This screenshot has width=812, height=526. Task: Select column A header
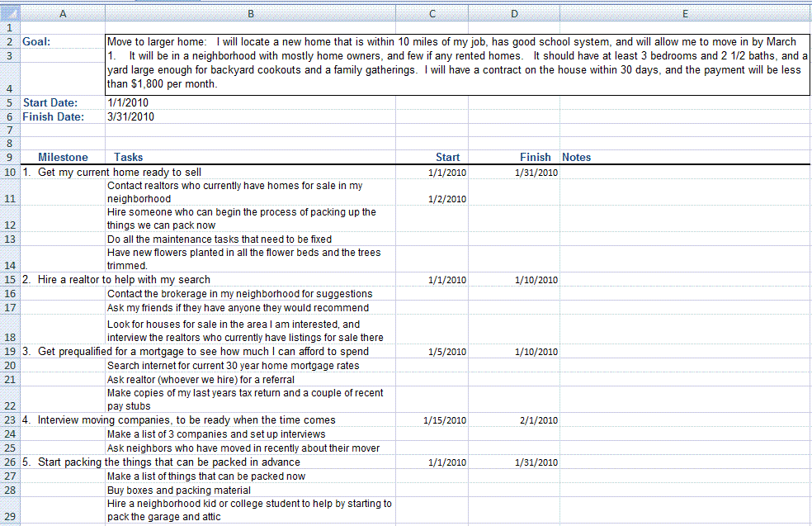pos(63,13)
